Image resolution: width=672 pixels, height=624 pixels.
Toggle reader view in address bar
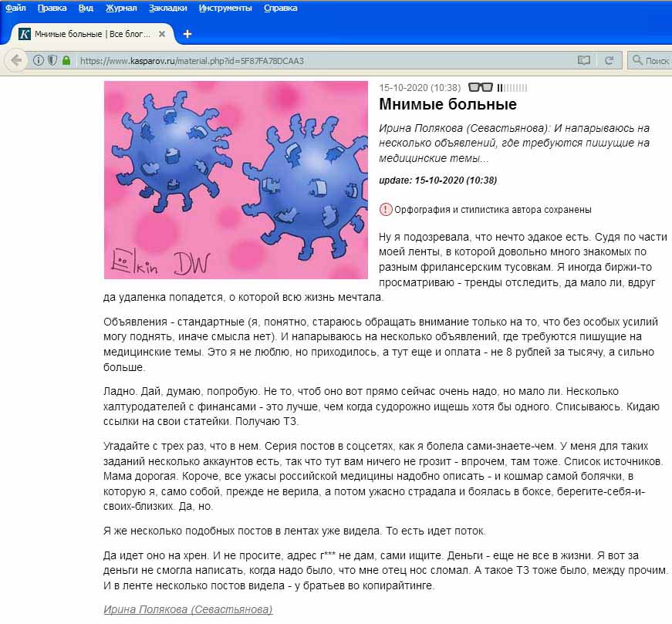pos(584,60)
